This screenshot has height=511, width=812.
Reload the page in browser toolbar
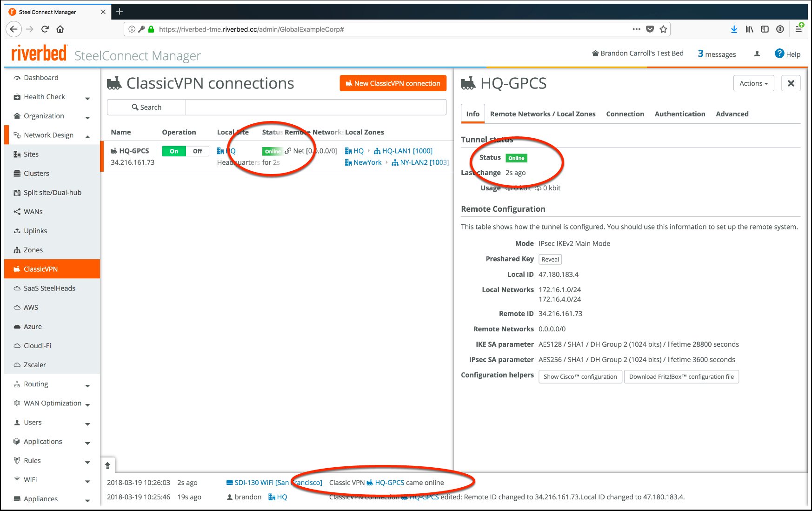click(45, 29)
